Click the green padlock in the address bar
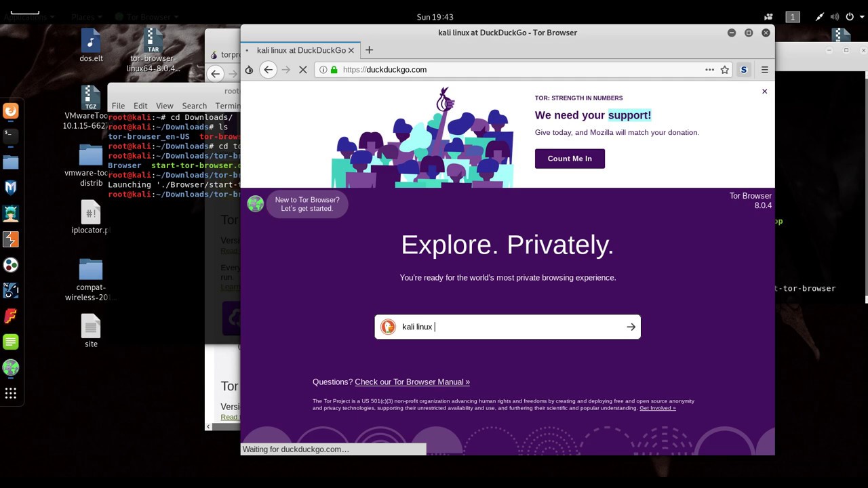 [334, 70]
